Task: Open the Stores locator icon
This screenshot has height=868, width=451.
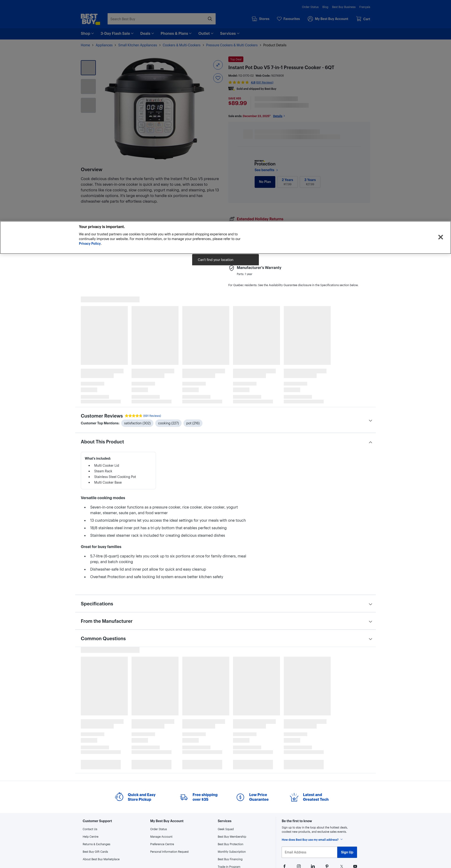Action: tap(254, 19)
